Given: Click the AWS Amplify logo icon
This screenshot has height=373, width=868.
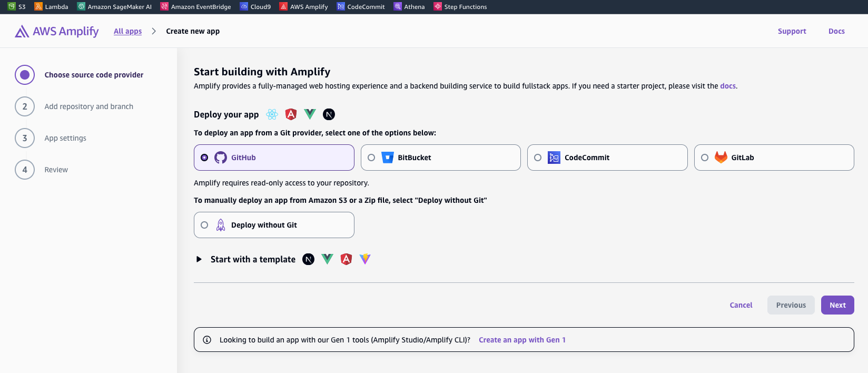Looking at the screenshot, I should [22, 32].
